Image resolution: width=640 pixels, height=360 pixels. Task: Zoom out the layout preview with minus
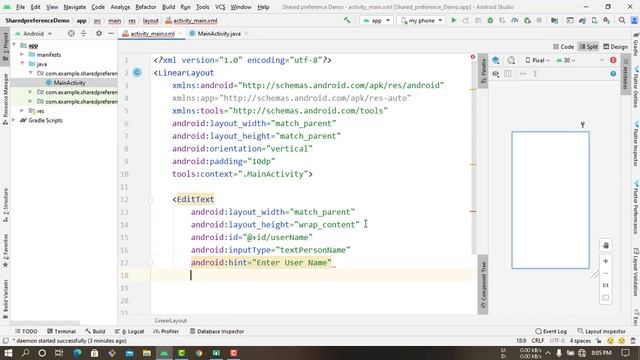coord(606,273)
